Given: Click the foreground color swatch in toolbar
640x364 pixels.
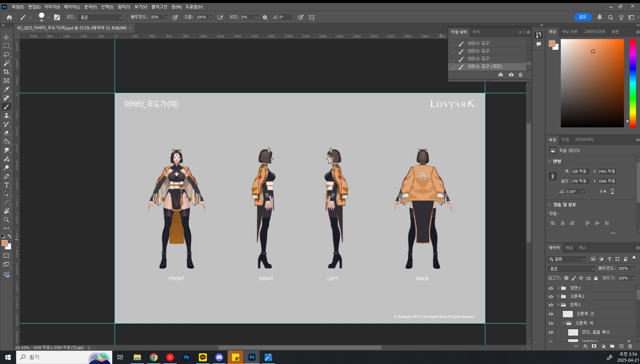Looking at the screenshot, I should click(5, 243).
